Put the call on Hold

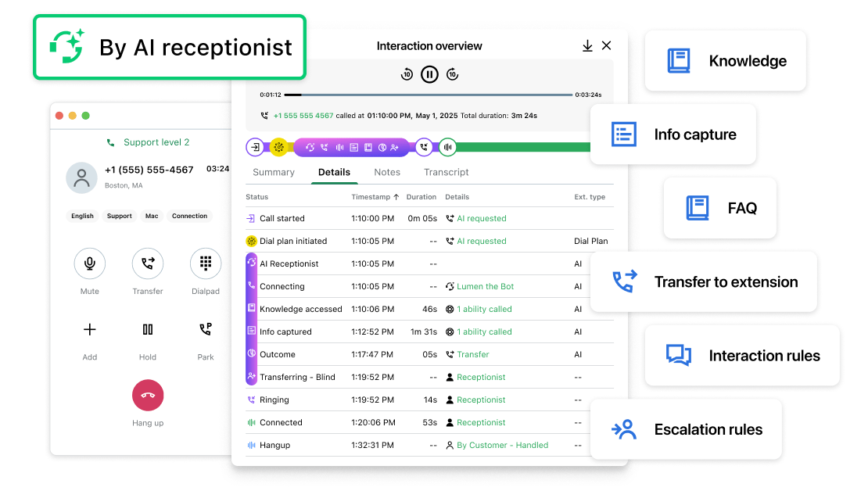point(148,329)
